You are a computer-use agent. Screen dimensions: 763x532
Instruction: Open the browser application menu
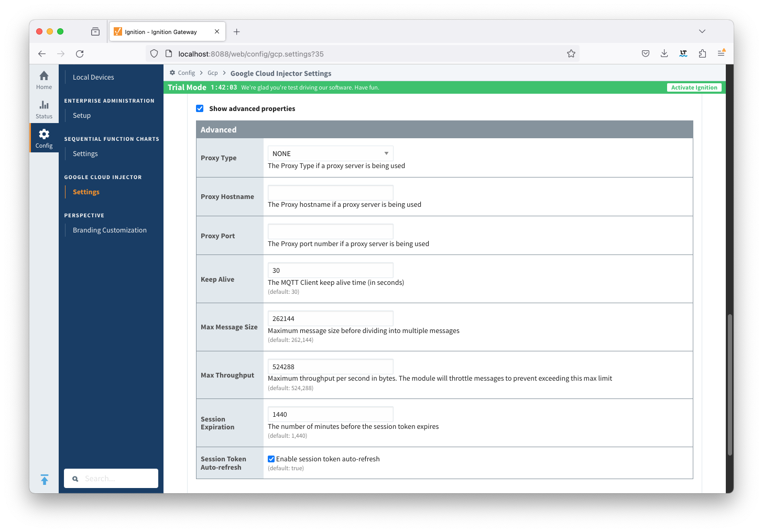pyautogui.click(x=721, y=53)
